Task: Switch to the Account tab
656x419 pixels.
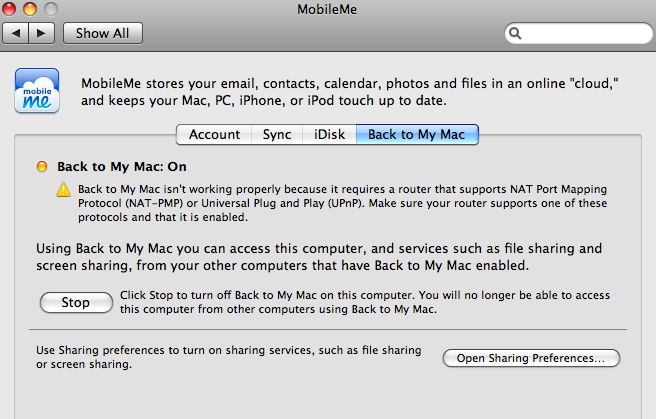Action: click(214, 134)
